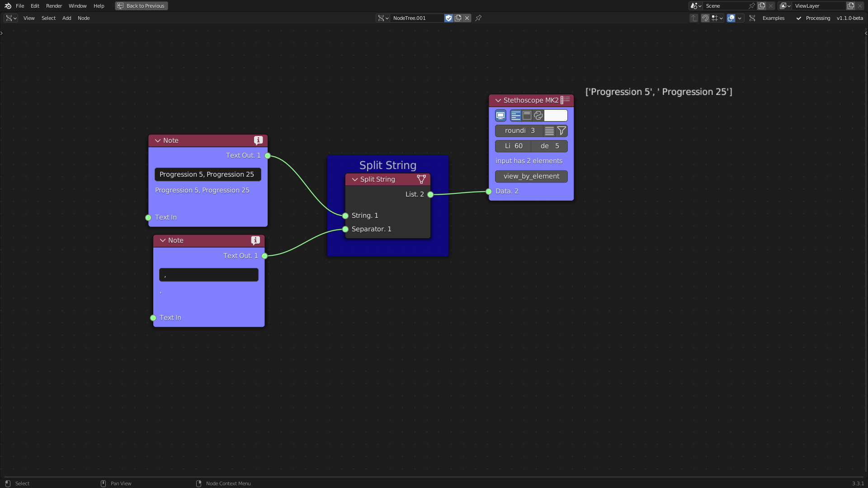This screenshot has height=488, width=868.
Task: Click the Blender logo icon
Action: tap(8, 6)
